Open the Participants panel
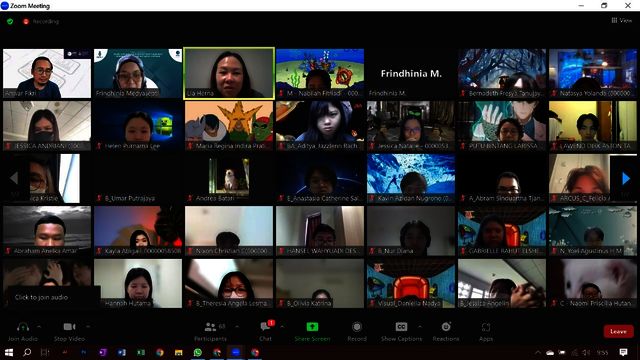 tap(210, 327)
